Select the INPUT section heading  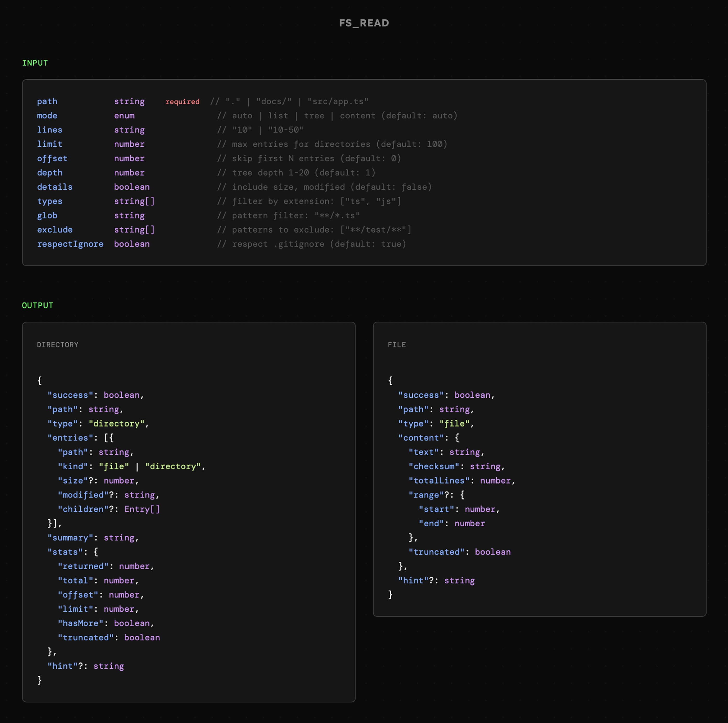35,63
